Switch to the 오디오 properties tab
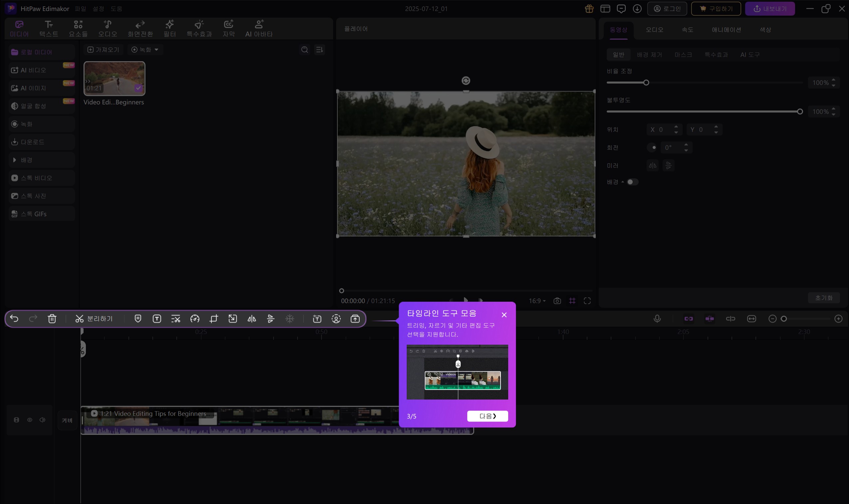Image resolution: width=849 pixels, height=504 pixels. 654,30
